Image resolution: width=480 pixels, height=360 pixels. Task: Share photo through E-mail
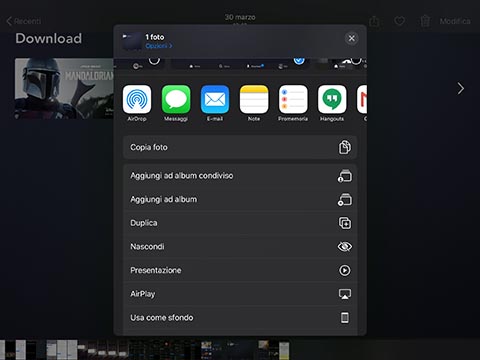pos(215,99)
